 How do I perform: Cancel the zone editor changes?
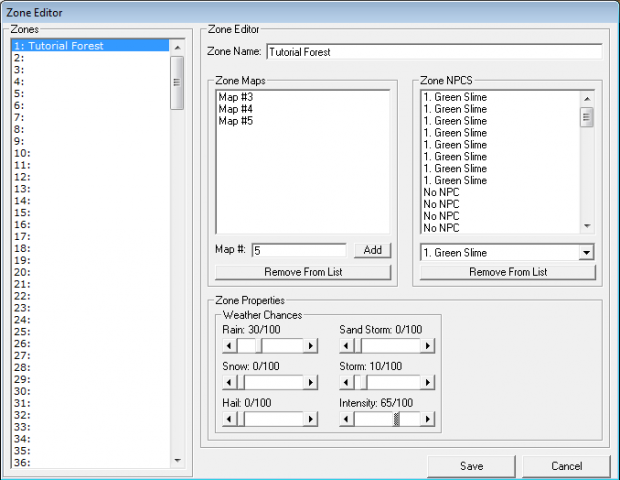(x=566, y=466)
